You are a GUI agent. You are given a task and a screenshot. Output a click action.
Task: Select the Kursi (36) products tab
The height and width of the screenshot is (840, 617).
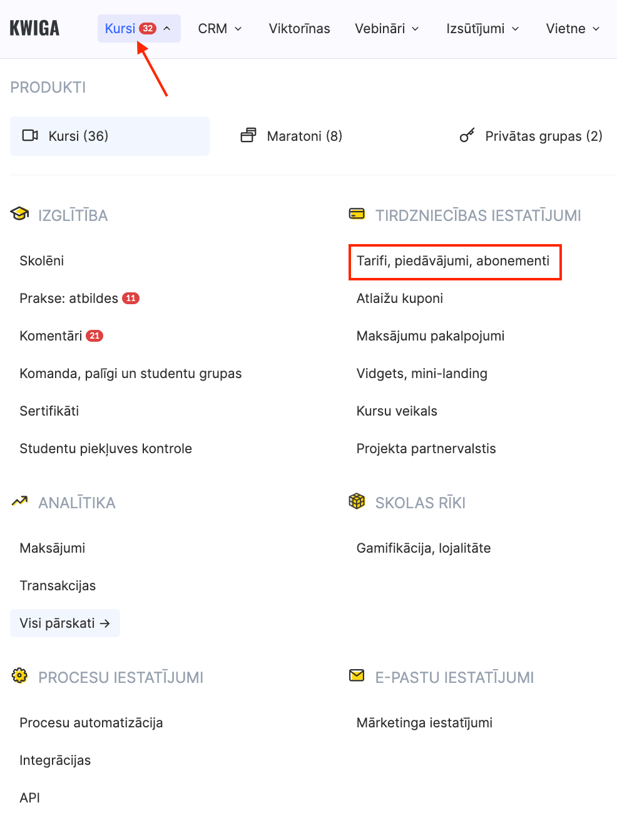coord(110,136)
